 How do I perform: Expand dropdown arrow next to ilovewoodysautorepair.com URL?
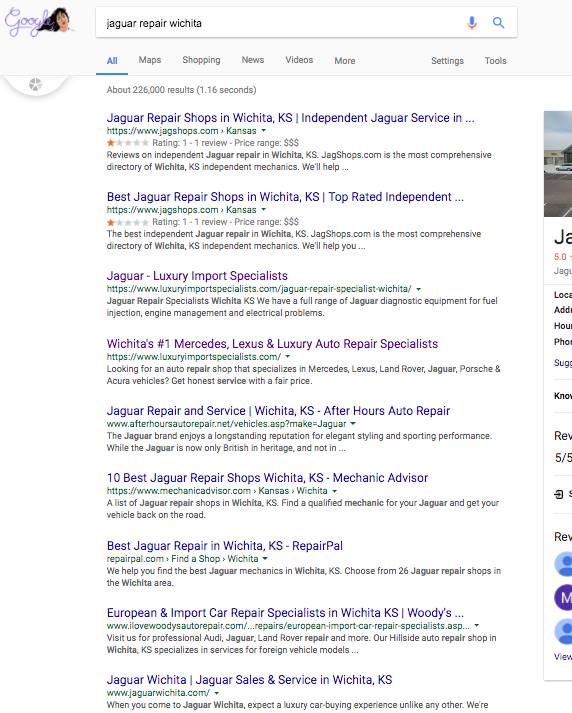[x=476, y=626]
